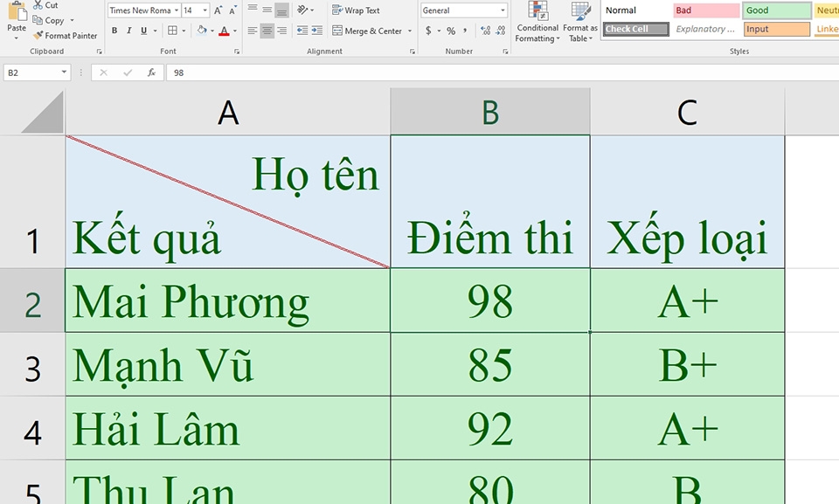Toggle Bold formatting

point(114,31)
